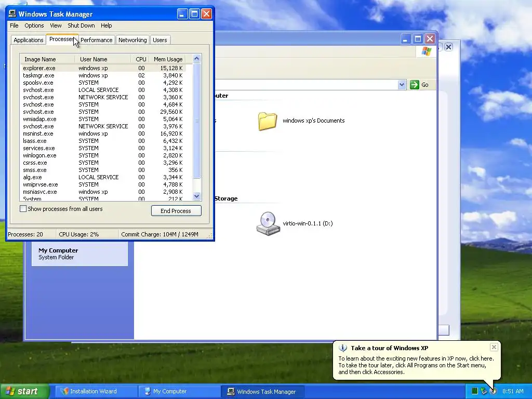Switch to My Computer in the taskbar
This screenshot has height=399, width=532.
pyautogui.click(x=179, y=391)
